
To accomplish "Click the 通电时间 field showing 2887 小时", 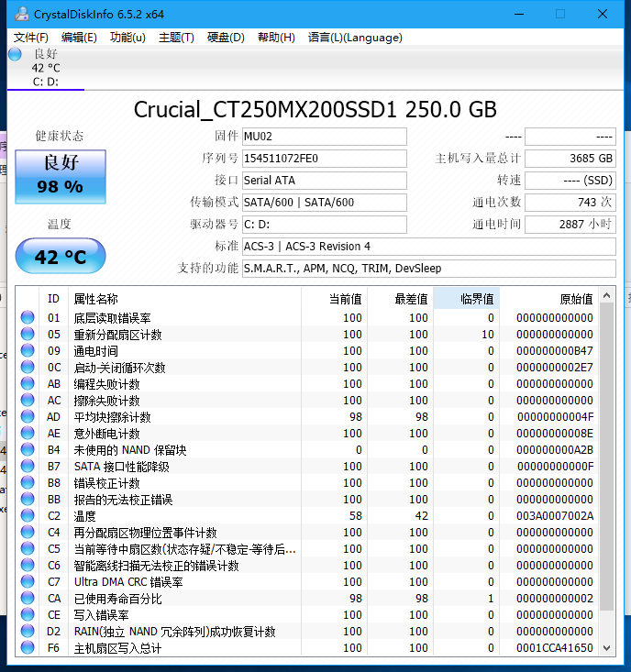I will tap(570, 224).
